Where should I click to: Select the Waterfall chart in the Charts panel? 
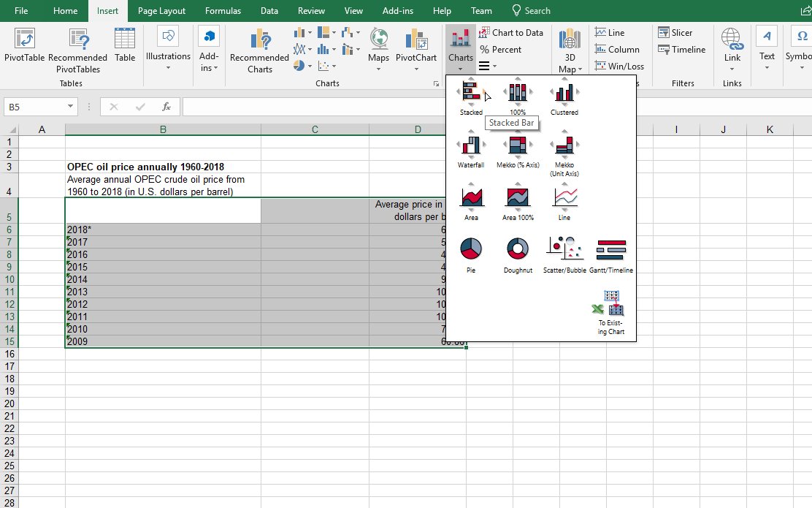(x=471, y=150)
